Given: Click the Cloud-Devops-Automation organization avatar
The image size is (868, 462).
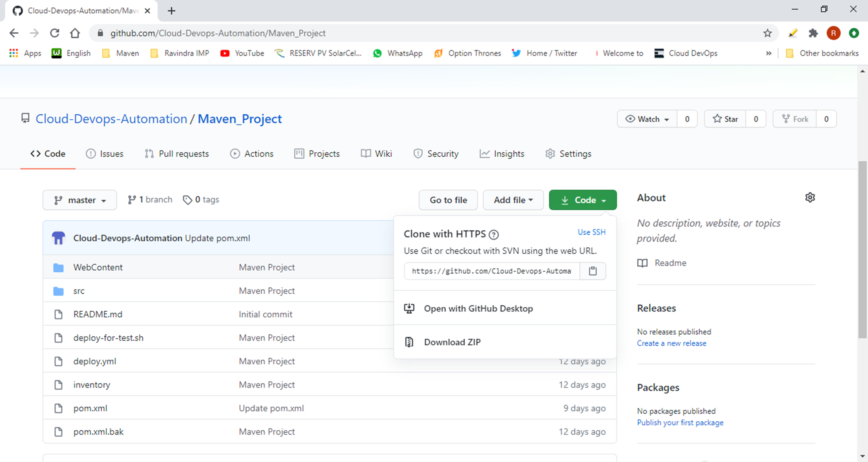Looking at the screenshot, I should coord(58,238).
